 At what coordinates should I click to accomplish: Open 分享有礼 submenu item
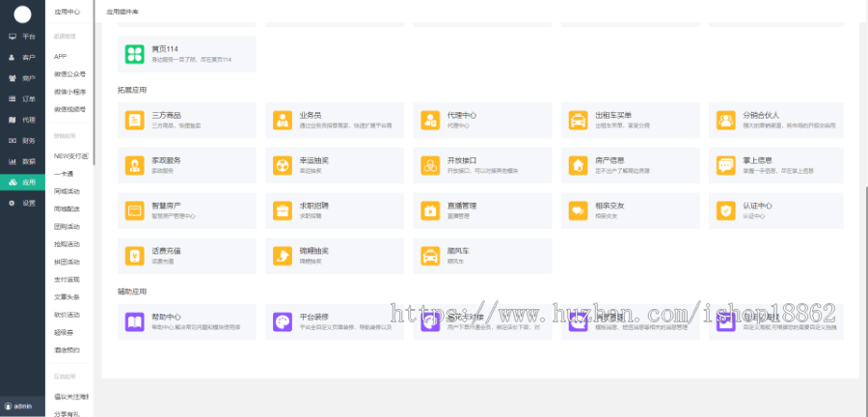tap(67, 414)
